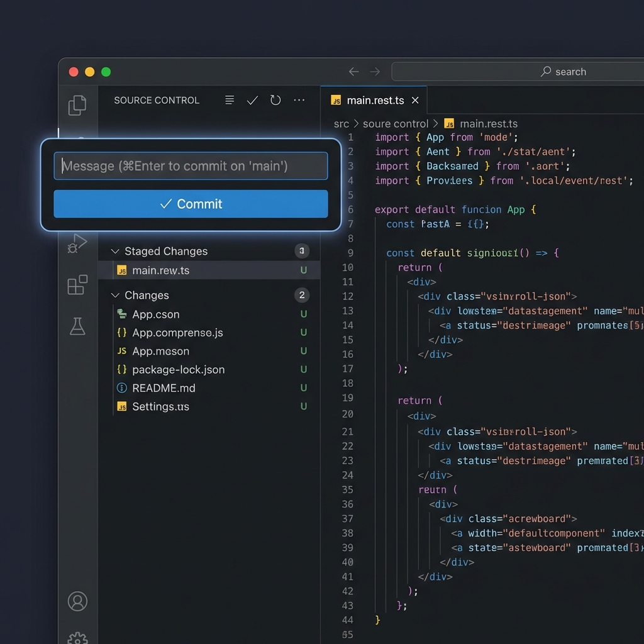This screenshot has width=644, height=644.
Task: Refresh the Source Control view
Action: coord(275,100)
